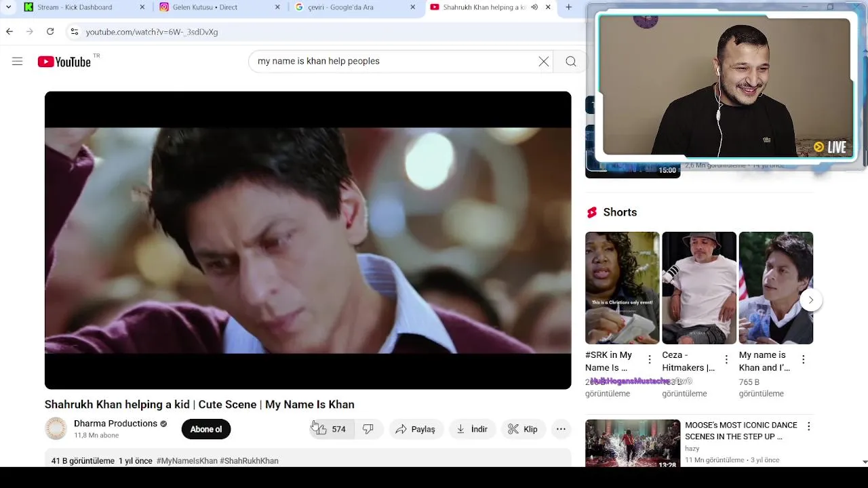Open options for the My name is Khan short
868x488 pixels.
pyautogui.click(x=804, y=360)
